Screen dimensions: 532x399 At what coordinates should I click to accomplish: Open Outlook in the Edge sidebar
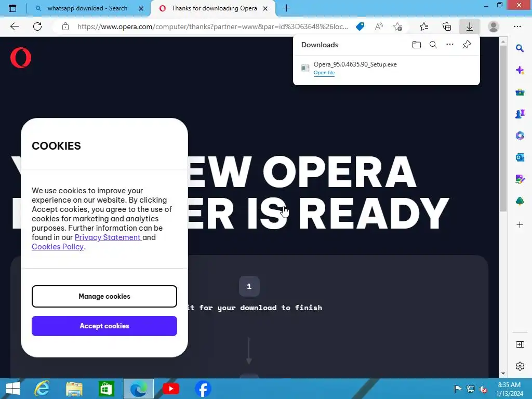point(520,157)
